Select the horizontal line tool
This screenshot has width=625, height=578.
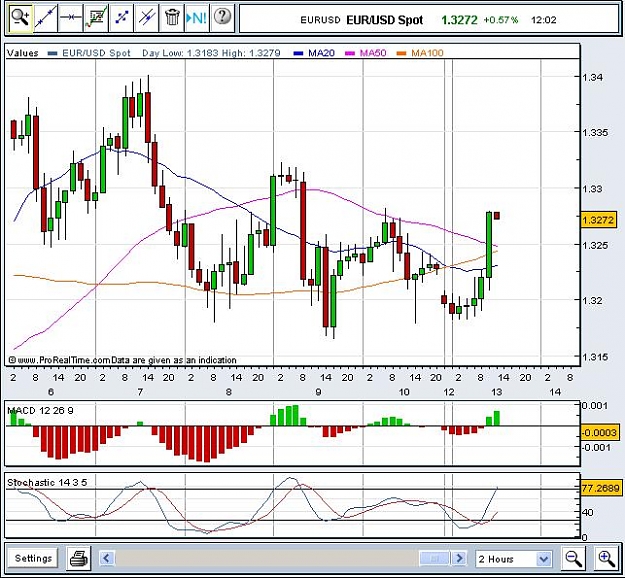71,18
